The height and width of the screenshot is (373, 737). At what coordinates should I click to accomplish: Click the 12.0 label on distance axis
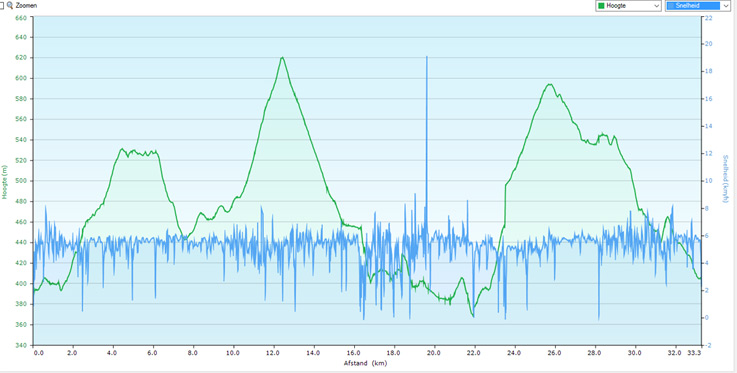(274, 352)
